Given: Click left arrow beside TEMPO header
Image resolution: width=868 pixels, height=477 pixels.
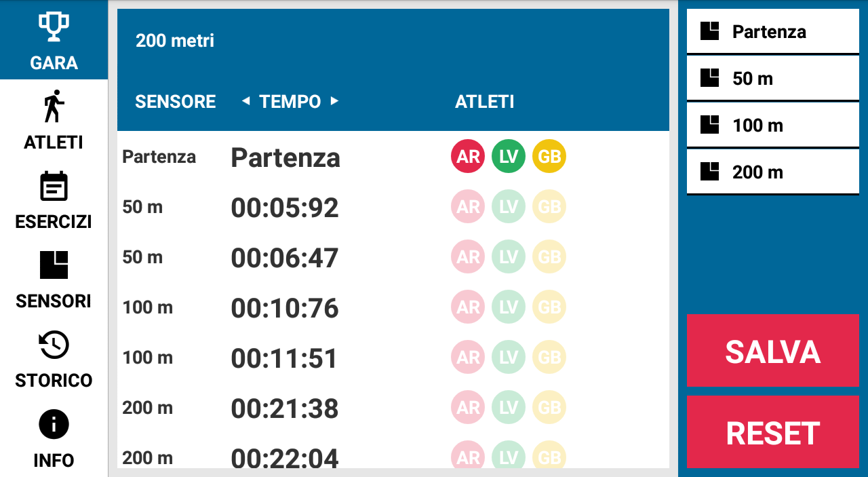Looking at the screenshot, I should pos(245,101).
